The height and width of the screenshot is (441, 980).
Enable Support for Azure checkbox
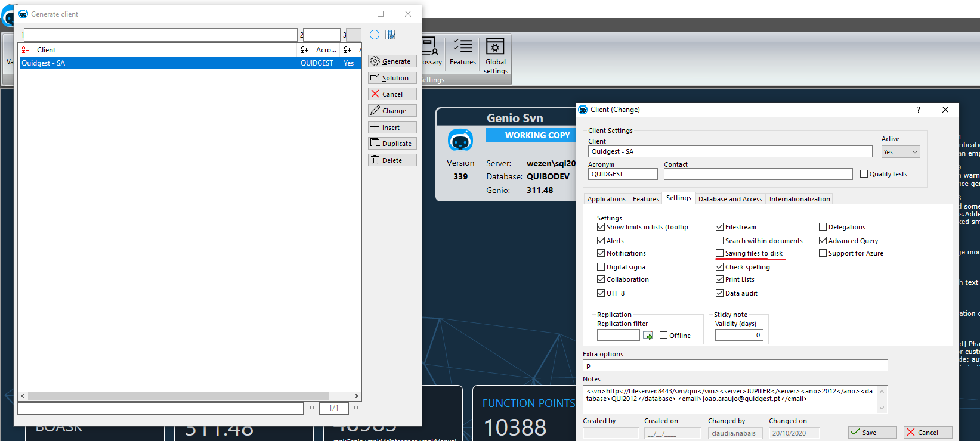(x=823, y=253)
